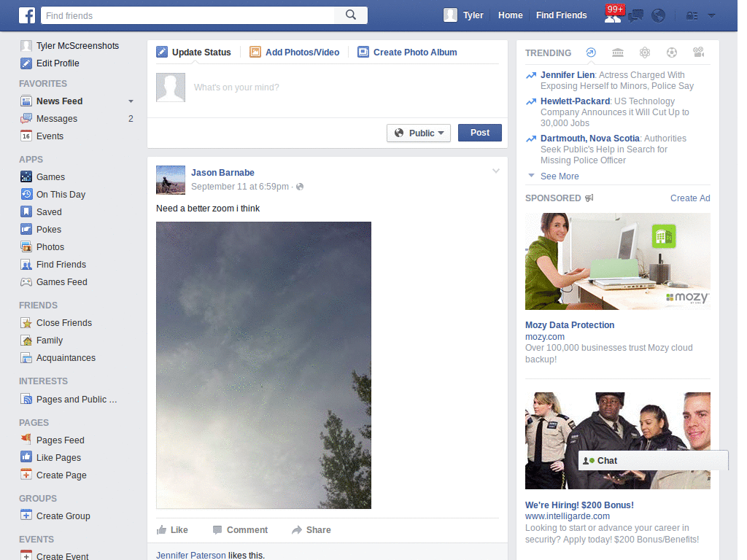Open the notifications globe icon
The image size is (747, 560).
click(659, 16)
